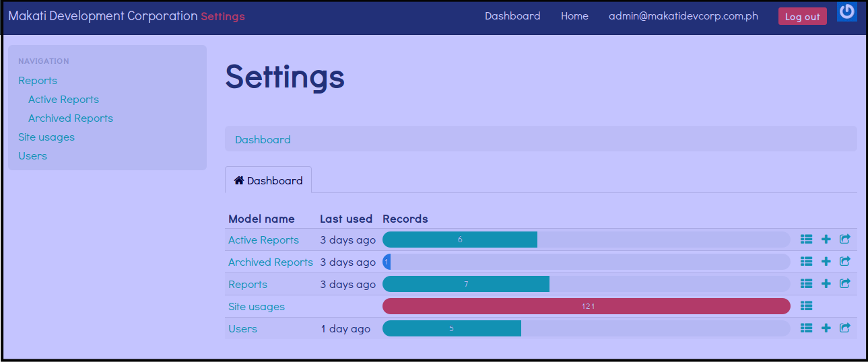This screenshot has width=868, height=362.
Task: Open Users model link in table
Action: pyautogui.click(x=242, y=329)
